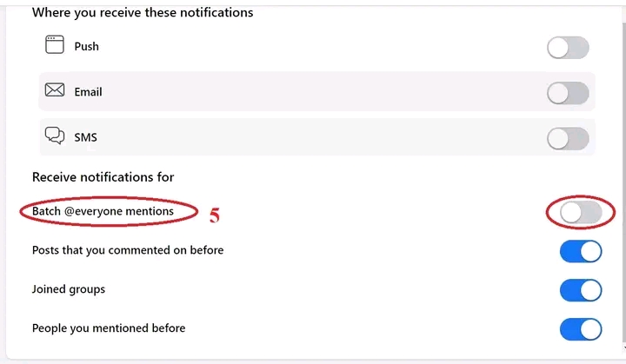Click the SMS chat bubbles icon
The width and height of the screenshot is (626, 364).
point(56,136)
